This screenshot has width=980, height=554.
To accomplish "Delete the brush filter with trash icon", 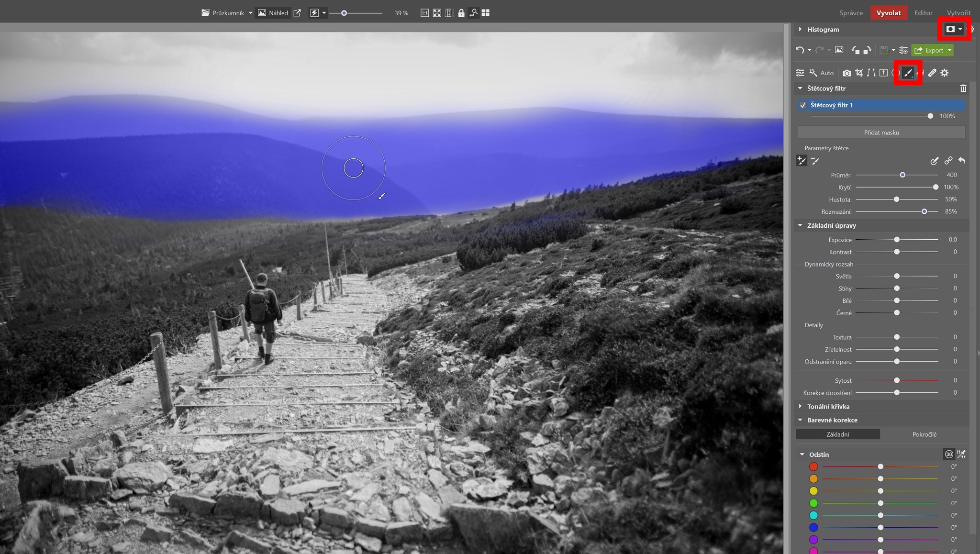I will tap(963, 88).
